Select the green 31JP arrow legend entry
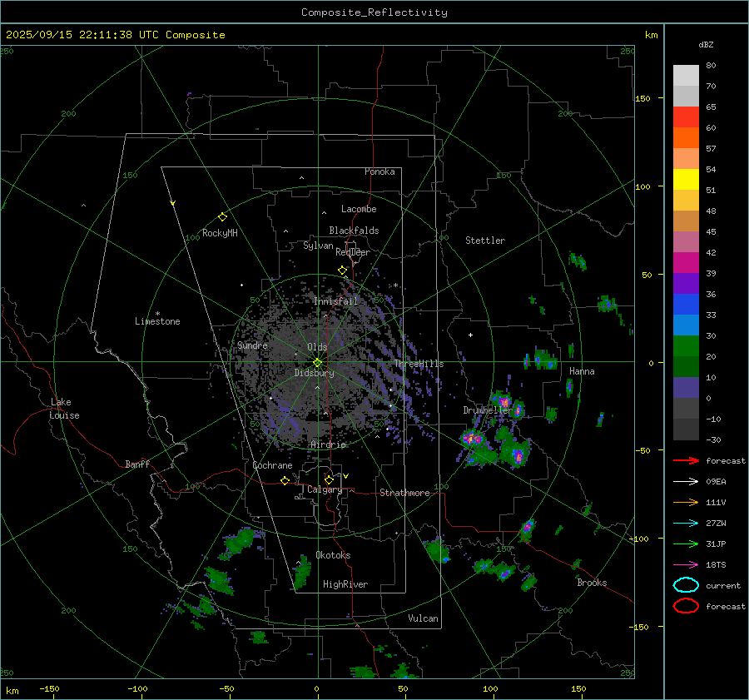The image size is (749, 700). 686,544
